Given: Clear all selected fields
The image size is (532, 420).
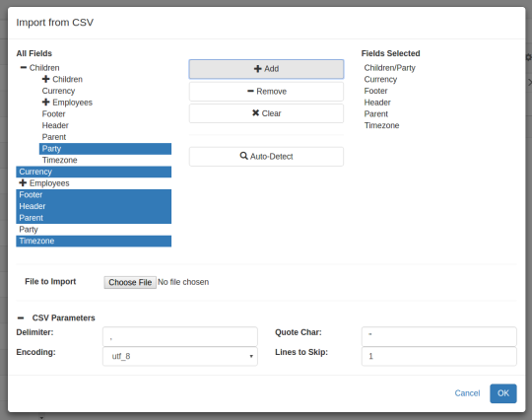Looking at the screenshot, I should (266, 113).
